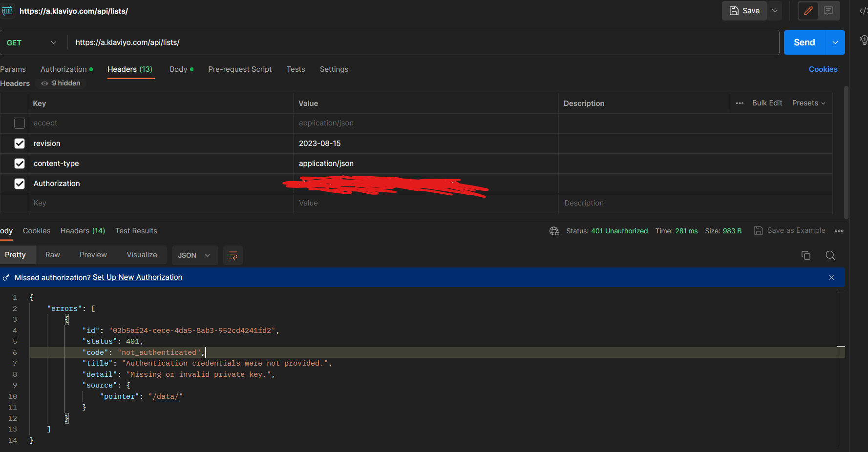Click the Save button
This screenshot has width=868, height=452.
click(x=744, y=11)
